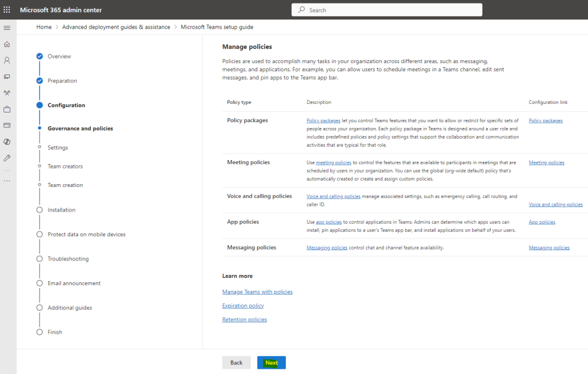Click the bold Meeting policies row label
This screenshot has height=374, width=588.
point(249,162)
